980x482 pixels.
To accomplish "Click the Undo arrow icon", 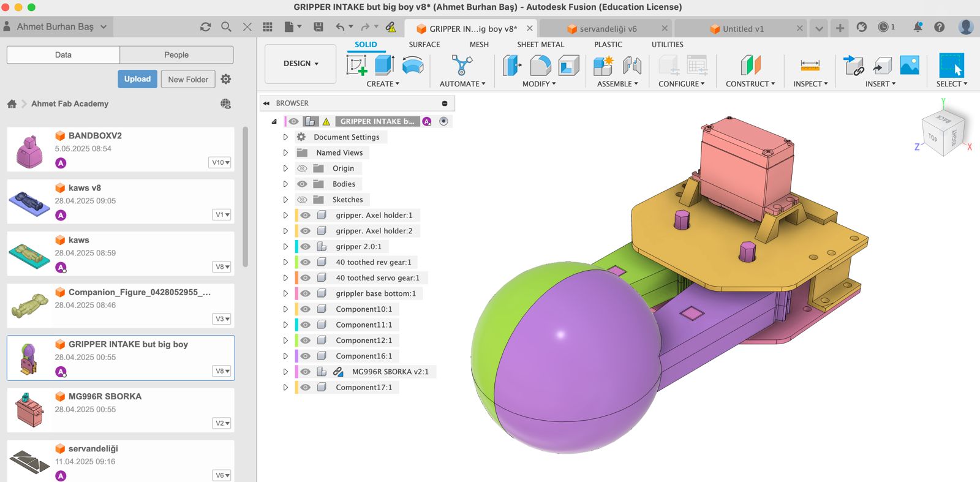I will click(340, 27).
